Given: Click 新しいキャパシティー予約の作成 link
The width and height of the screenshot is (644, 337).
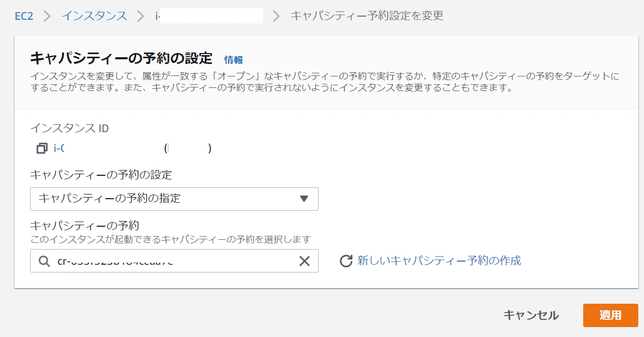Looking at the screenshot, I should pyautogui.click(x=439, y=261).
